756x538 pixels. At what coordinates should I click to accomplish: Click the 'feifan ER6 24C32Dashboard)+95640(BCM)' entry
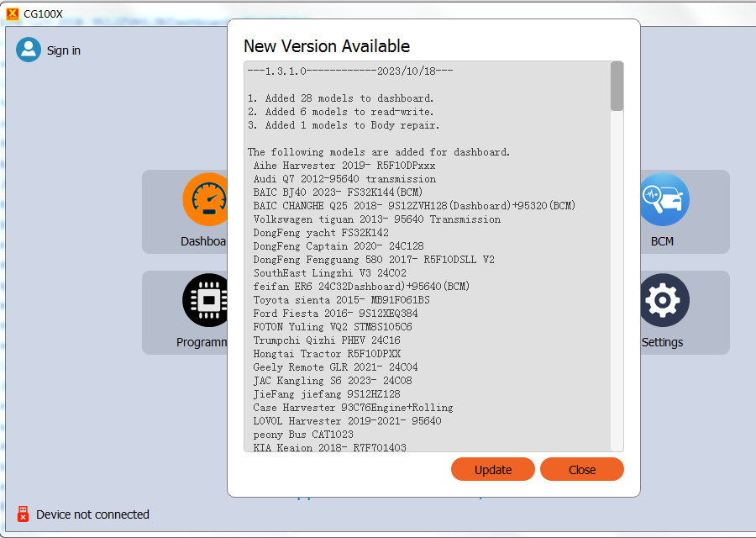pos(361,287)
